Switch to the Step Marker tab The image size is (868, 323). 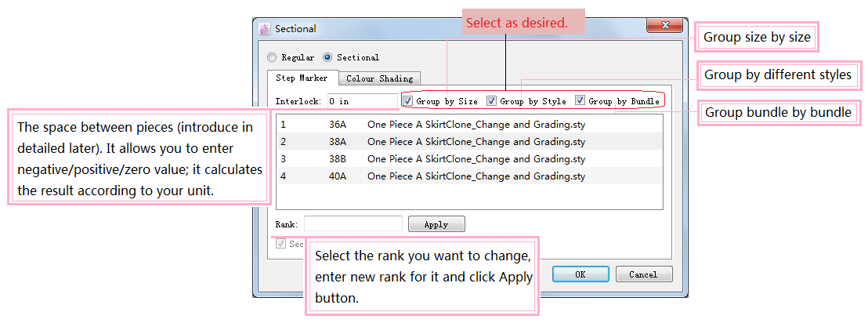[302, 78]
